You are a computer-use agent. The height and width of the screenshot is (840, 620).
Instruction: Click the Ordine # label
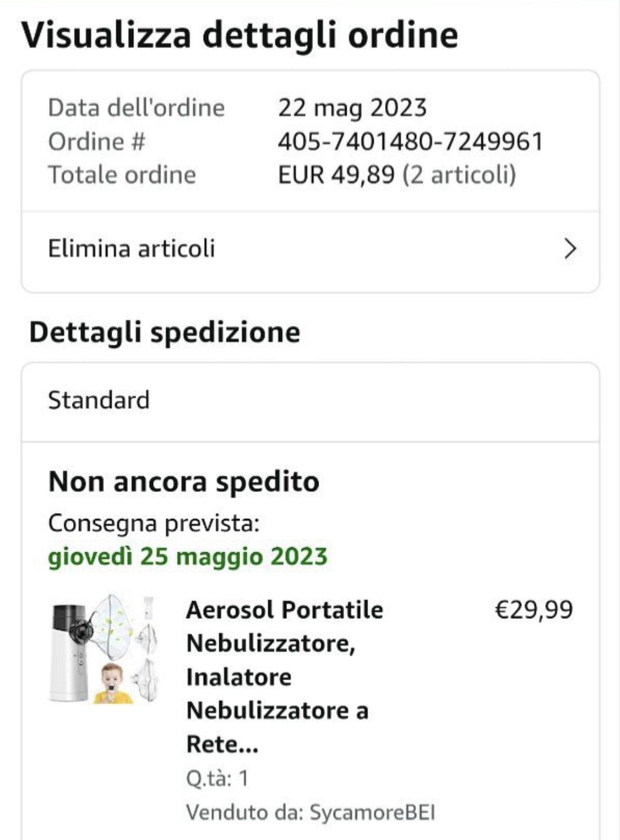pyautogui.click(x=97, y=141)
